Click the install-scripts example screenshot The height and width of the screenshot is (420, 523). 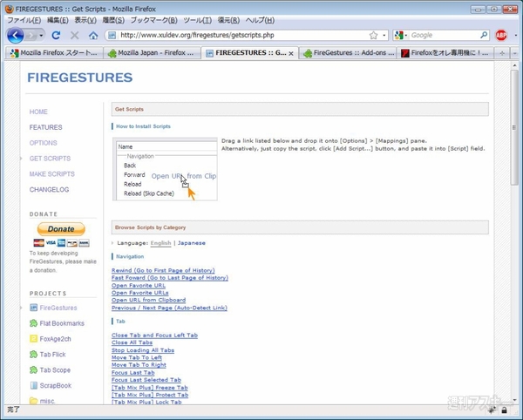point(165,169)
